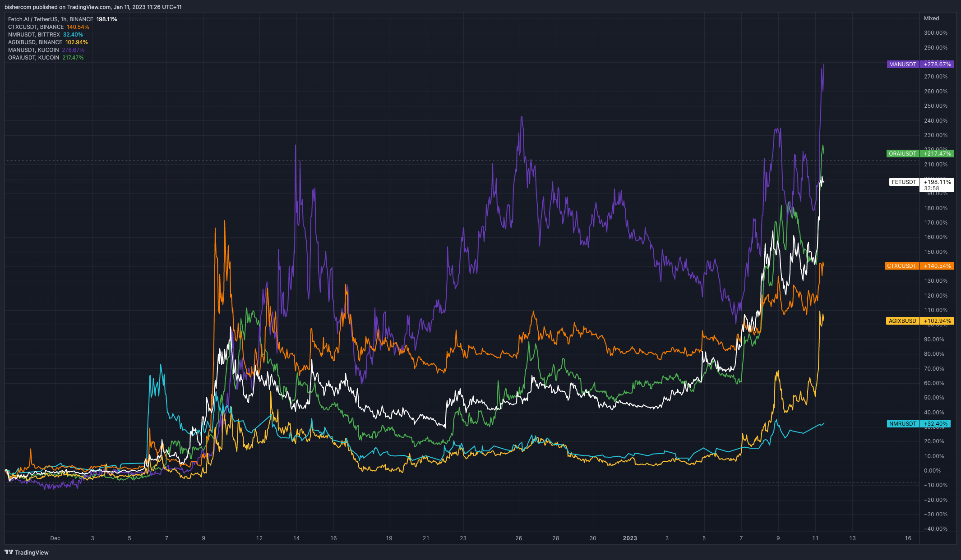Click the 2023 year label on the time axis
Image resolution: width=961 pixels, height=560 pixels.
pyautogui.click(x=630, y=538)
